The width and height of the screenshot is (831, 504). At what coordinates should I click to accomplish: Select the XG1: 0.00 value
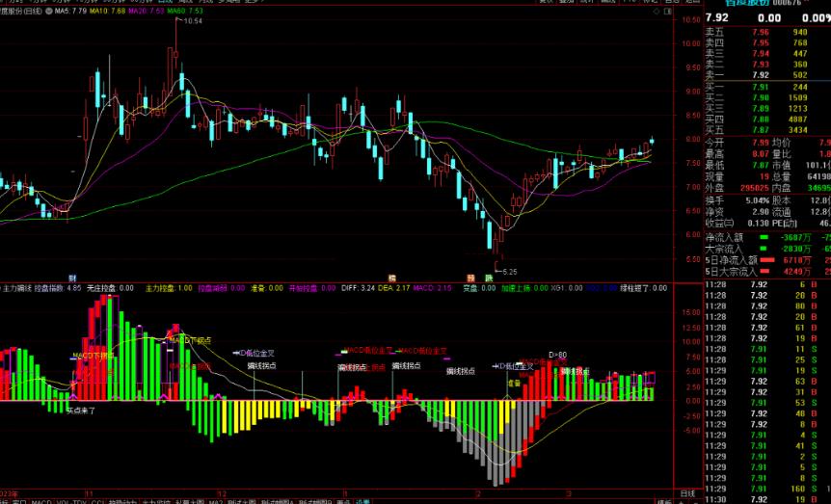(x=567, y=288)
